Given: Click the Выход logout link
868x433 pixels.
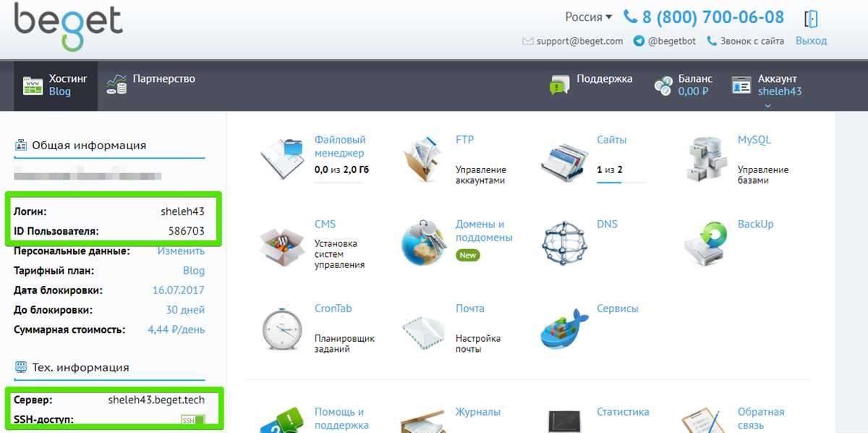Looking at the screenshot, I should [x=811, y=41].
